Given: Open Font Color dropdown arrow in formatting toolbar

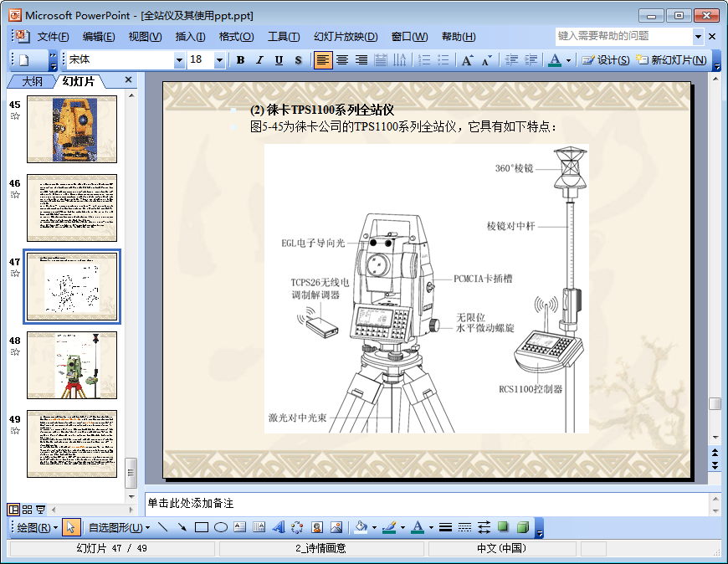Looking at the screenshot, I should click(x=568, y=60).
